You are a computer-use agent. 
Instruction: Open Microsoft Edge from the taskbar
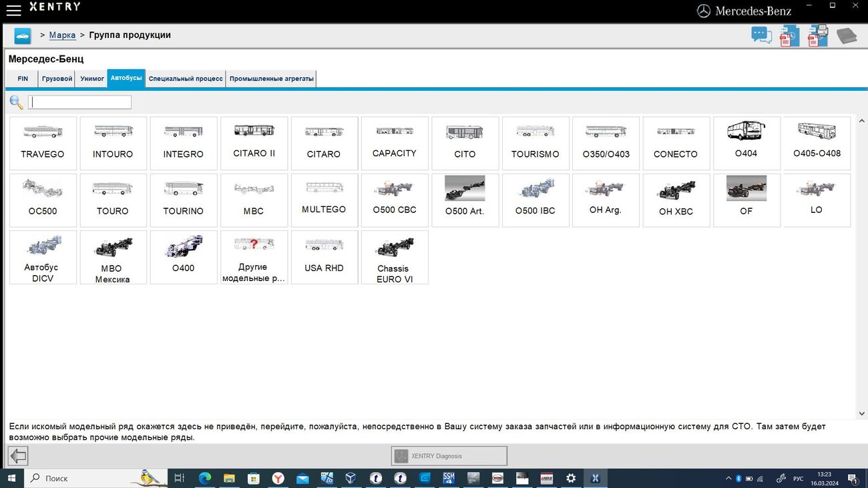(205, 478)
